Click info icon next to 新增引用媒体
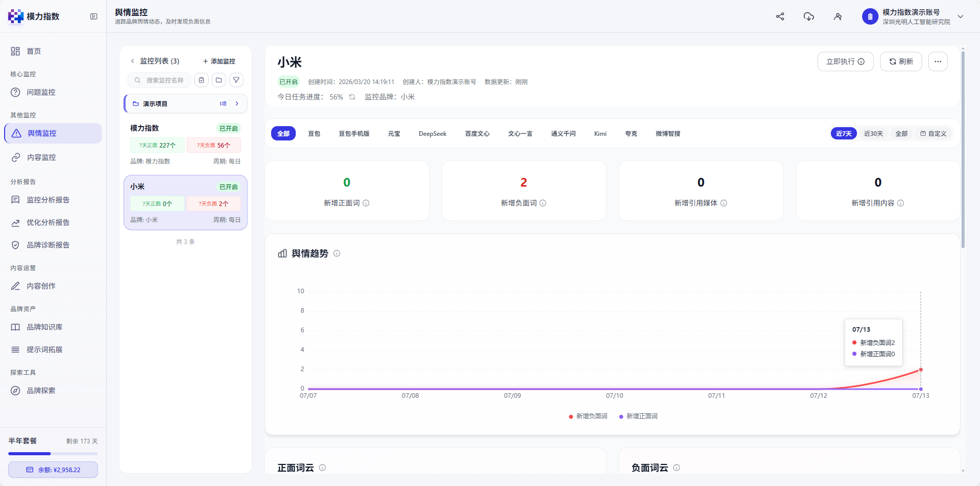This screenshot has width=980, height=486. tap(724, 203)
